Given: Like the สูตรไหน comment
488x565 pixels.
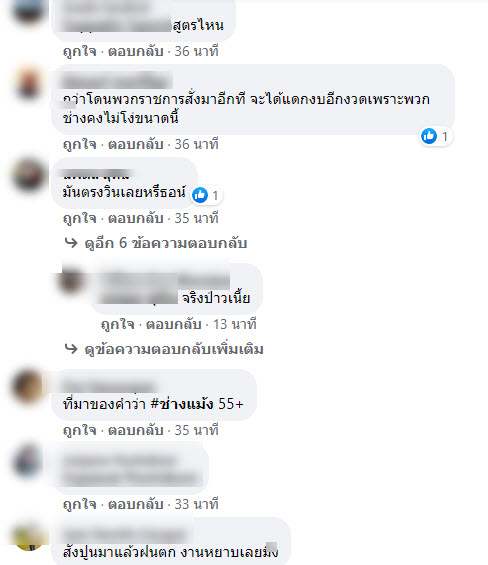Looking at the screenshot, I should 80,52.
